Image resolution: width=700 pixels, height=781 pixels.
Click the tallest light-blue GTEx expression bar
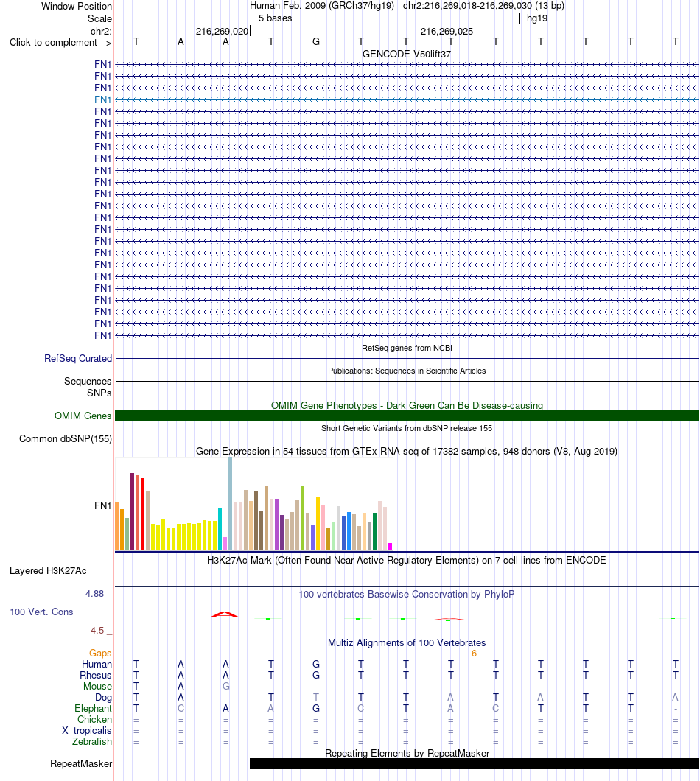230,503
